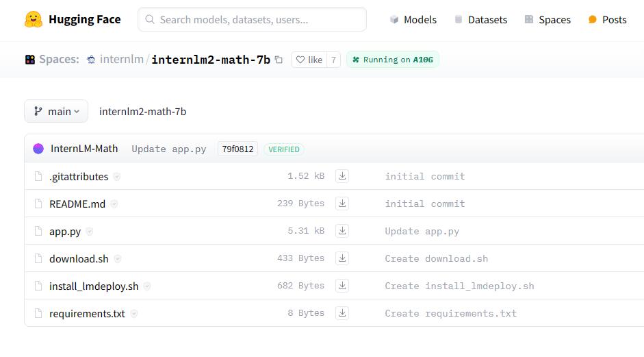Click the safe-scan shield beside download.sh
Viewport: 644px width, 357px height.
coord(118,259)
